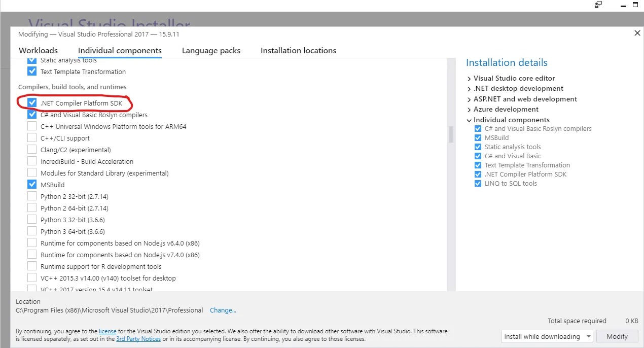Enable Runtime support for R development tools

[32, 266]
